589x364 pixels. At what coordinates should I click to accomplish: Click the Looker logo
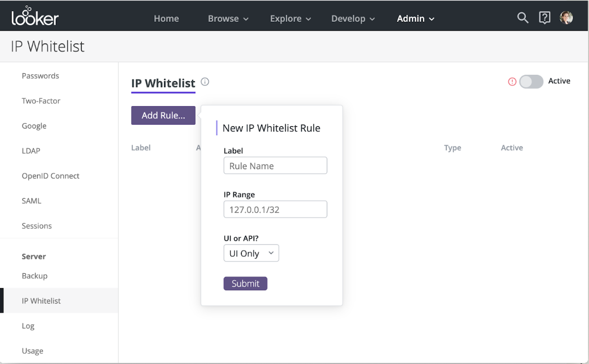pos(35,17)
